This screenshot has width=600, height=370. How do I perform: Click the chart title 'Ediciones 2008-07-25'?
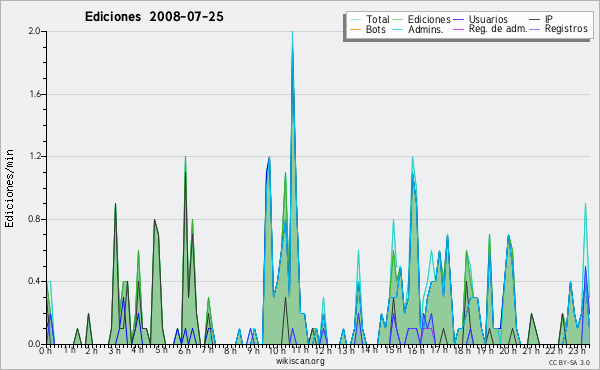point(154,17)
